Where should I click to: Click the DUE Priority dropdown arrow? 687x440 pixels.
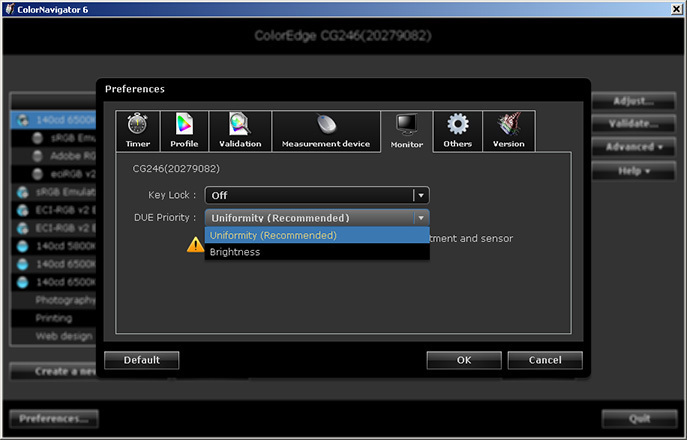point(421,218)
